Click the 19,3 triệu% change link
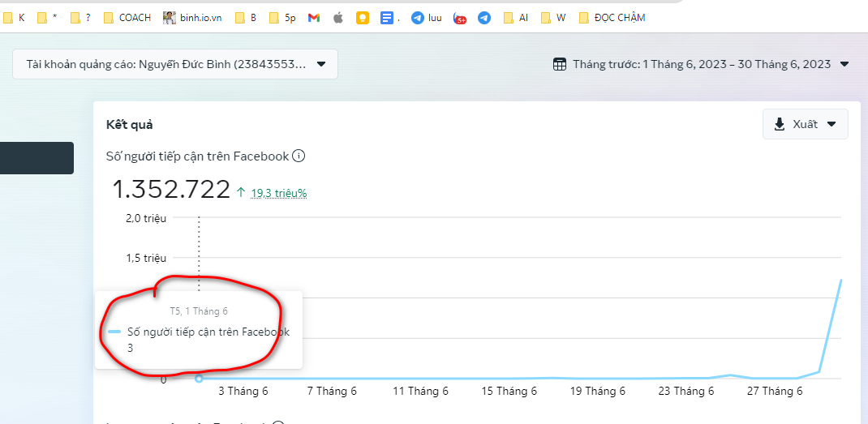The height and width of the screenshot is (424, 868). [278, 193]
